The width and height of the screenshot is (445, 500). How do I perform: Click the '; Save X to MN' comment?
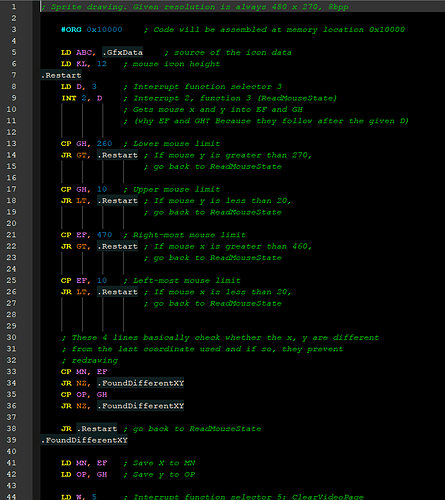(x=159, y=463)
